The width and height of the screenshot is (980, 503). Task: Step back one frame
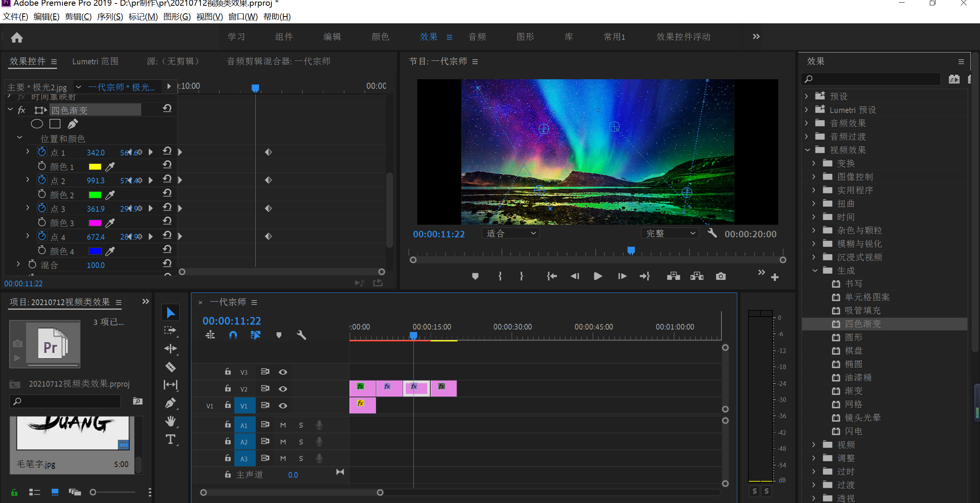pyautogui.click(x=575, y=276)
